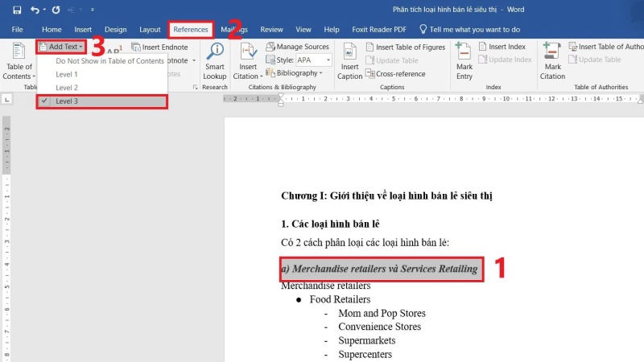The image size is (644, 362).
Task: Open the Design tab
Action: coord(115,30)
